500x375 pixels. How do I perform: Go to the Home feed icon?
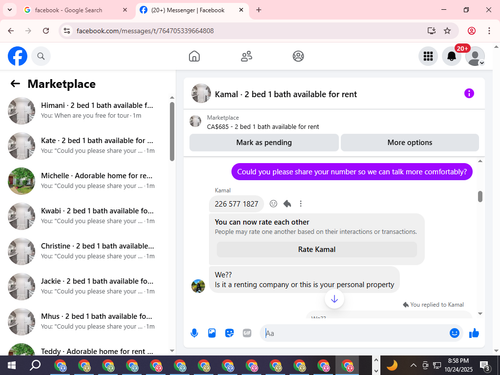pos(194,56)
